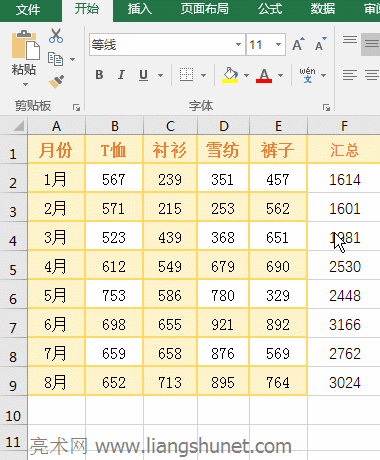Apply red font color A
Viewport: 380px width, 460px height.
click(x=264, y=75)
